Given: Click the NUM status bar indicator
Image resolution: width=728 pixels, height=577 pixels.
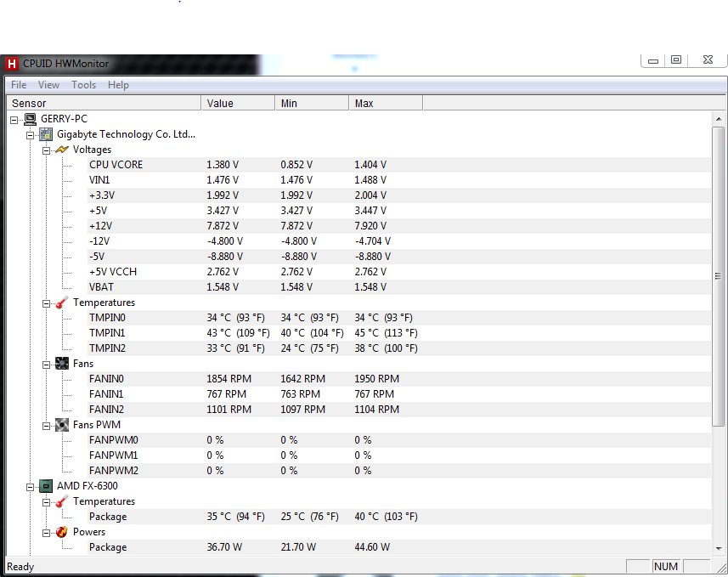Looking at the screenshot, I should [x=666, y=566].
